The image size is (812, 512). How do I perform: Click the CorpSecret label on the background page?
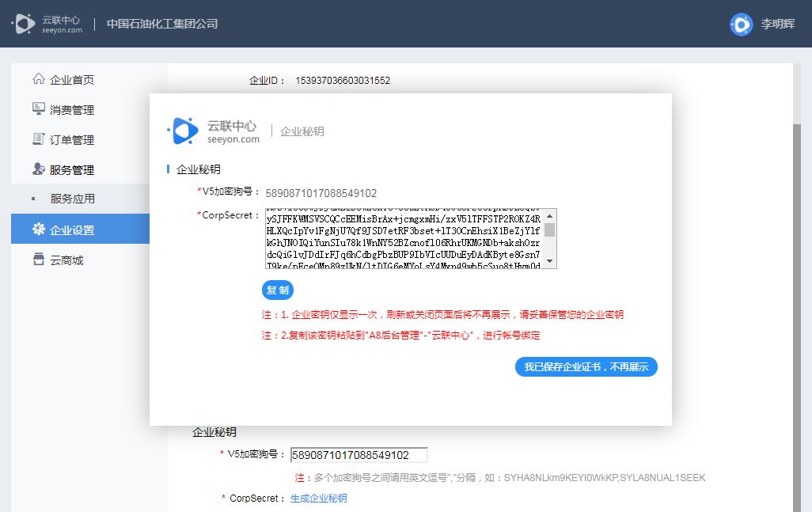point(254,498)
